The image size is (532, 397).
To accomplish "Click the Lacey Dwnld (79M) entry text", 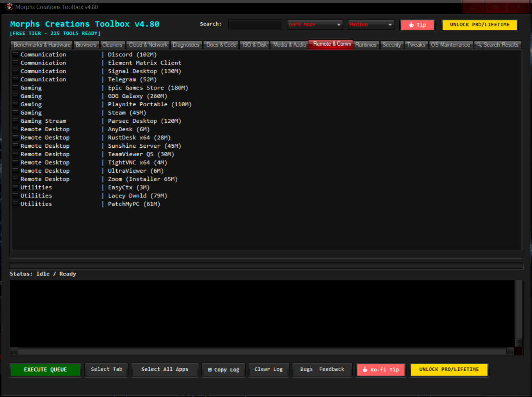I will click(x=137, y=196).
